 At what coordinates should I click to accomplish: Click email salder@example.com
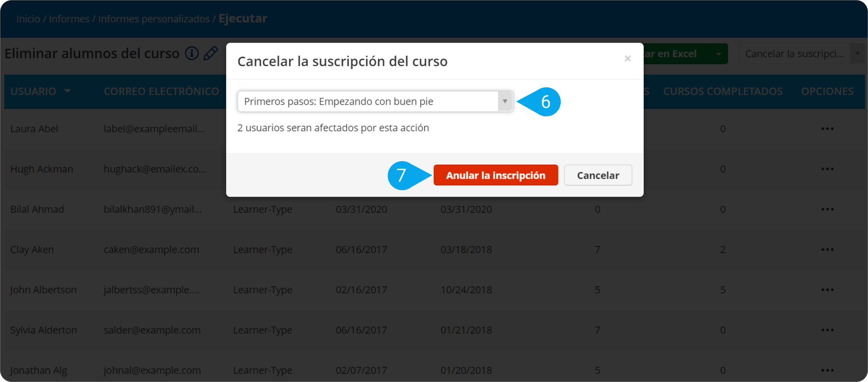(152, 330)
